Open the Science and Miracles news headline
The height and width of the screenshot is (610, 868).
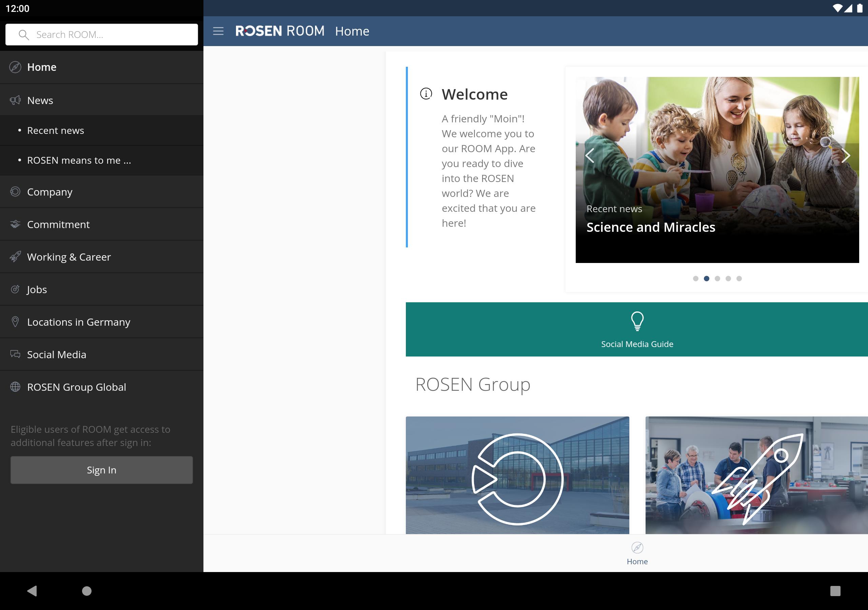[x=651, y=227]
